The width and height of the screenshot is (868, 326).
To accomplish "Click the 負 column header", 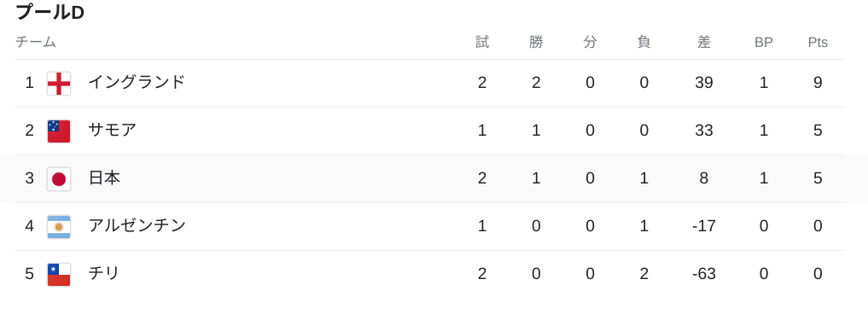I will point(644,42).
